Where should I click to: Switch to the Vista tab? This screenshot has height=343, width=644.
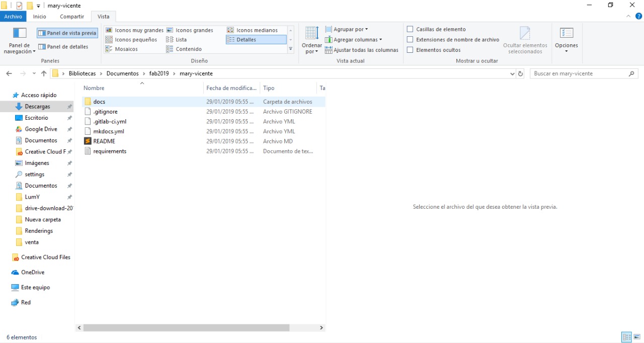click(x=104, y=17)
